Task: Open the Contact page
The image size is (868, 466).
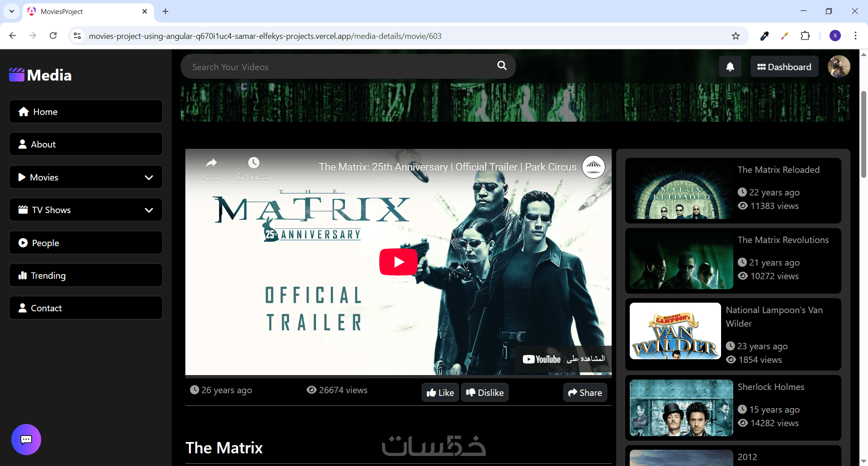Action: 86,308
